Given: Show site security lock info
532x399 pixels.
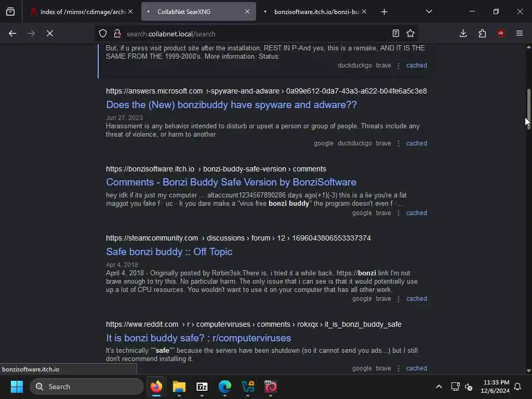Looking at the screenshot, I should pos(117,33).
